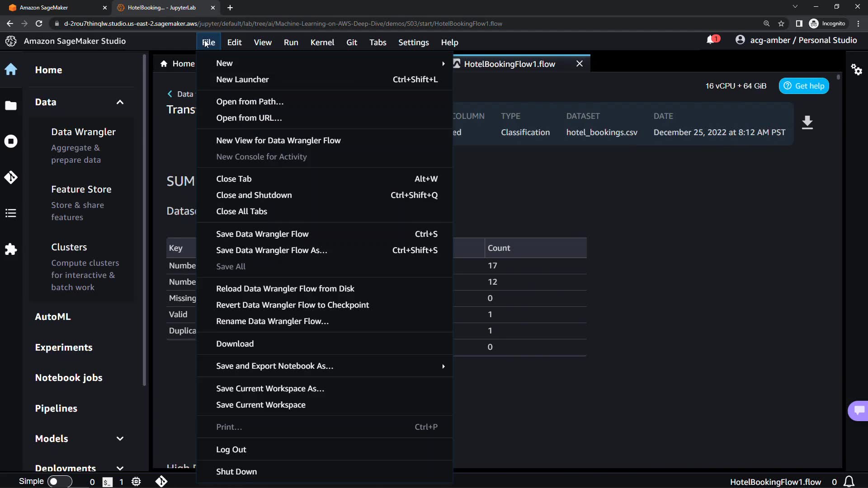Image resolution: width=868 pixels, height=488 pixels.
Task: Open the Home icon in left sidebar
Action: click(x=11, y=70)
